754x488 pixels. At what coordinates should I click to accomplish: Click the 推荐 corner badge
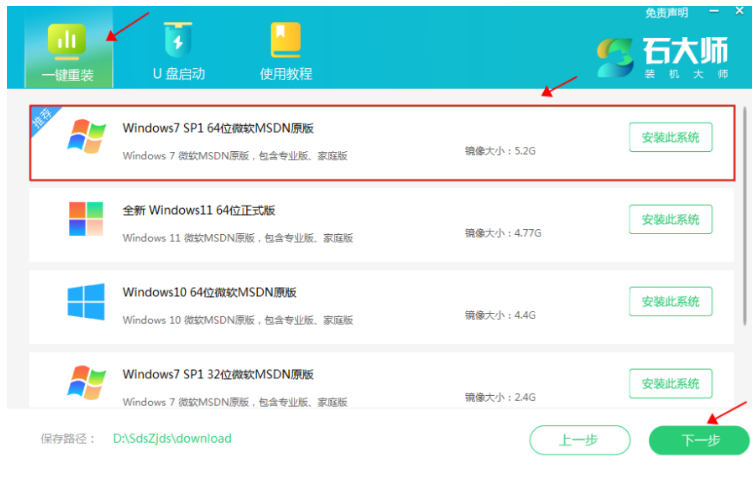point(43,118)
